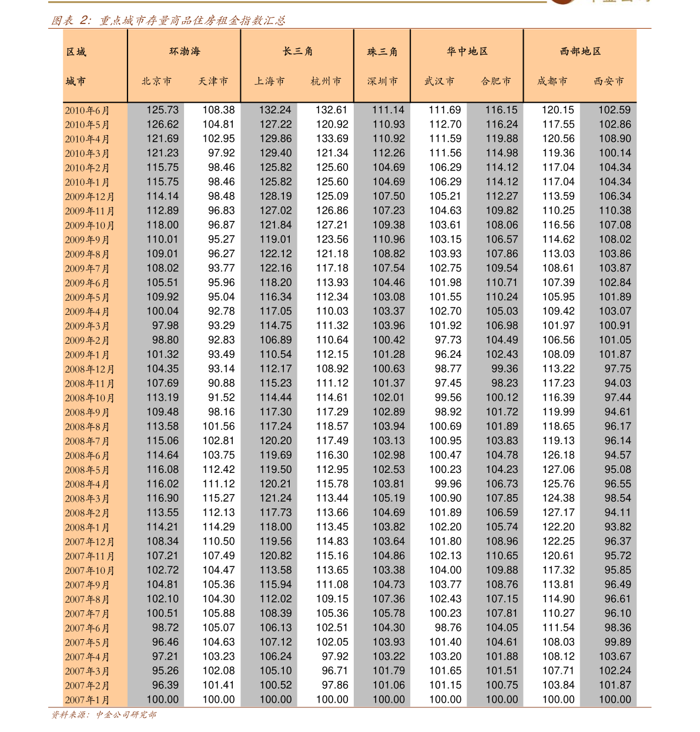Select Hefei value 110.65 for 2007年11月

[502, 556]
